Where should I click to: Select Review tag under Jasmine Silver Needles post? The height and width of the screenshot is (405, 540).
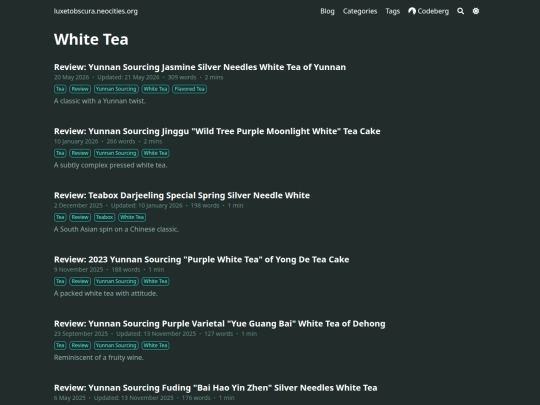pos(80,89)
